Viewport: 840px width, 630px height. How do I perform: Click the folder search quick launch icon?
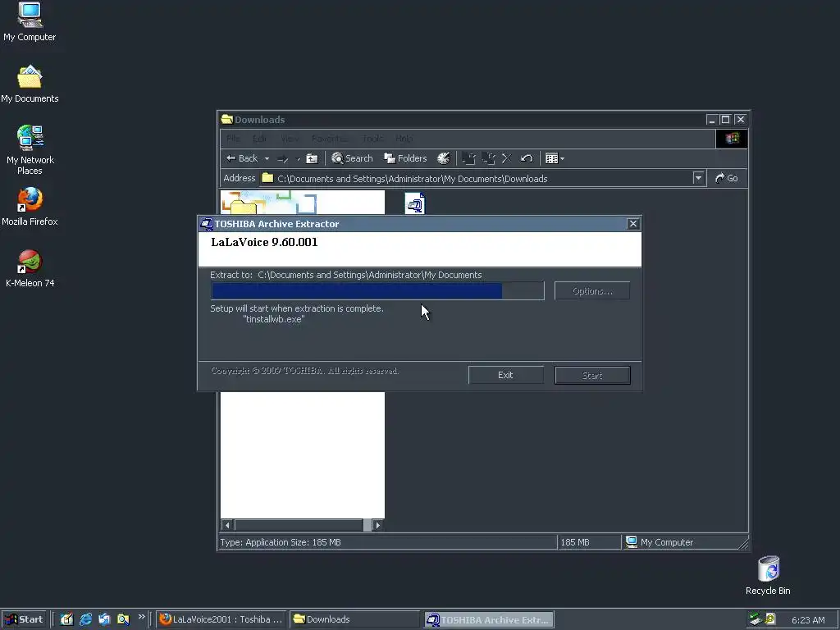tap(123, 619)
